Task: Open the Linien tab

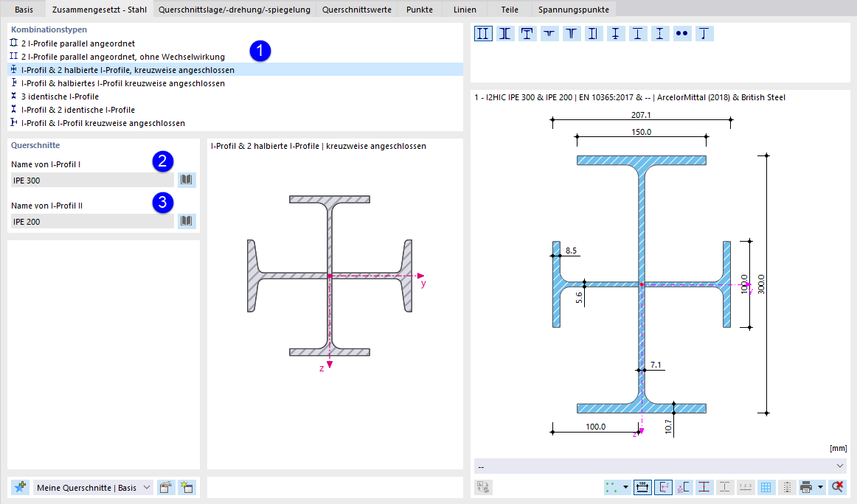Action: pos(465,10)
